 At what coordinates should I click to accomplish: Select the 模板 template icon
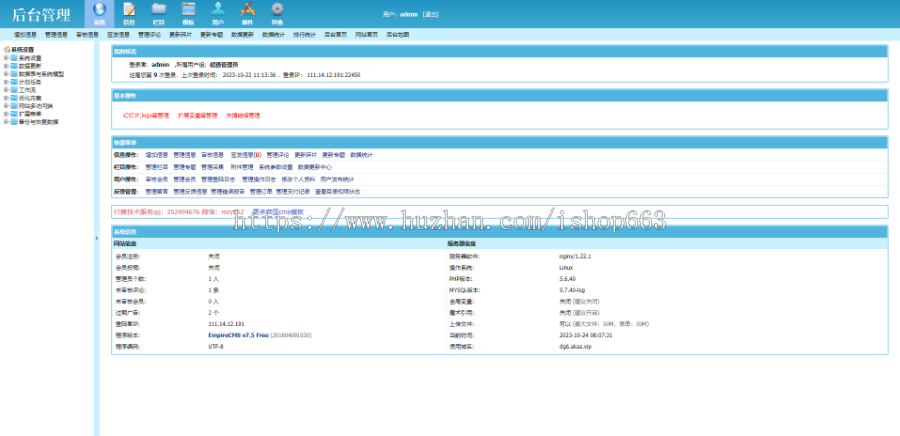(x=188, y=10)
